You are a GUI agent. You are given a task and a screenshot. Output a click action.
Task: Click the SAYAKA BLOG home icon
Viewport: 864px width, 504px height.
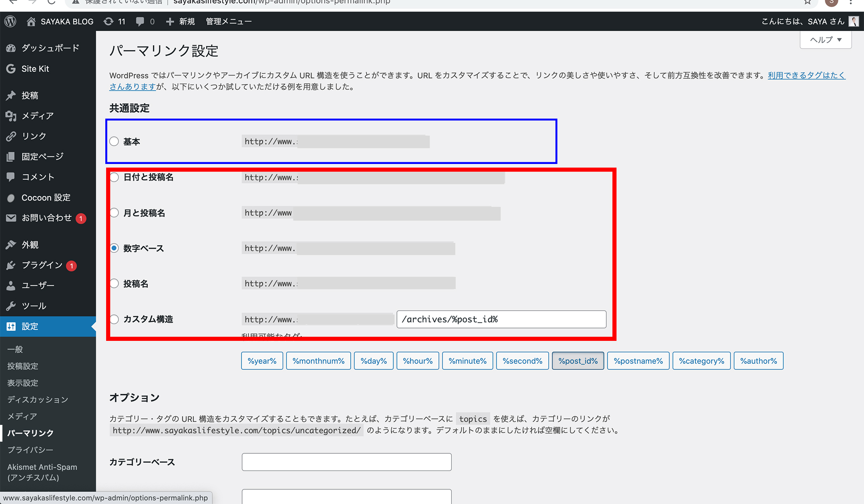[x=31, y=21]
